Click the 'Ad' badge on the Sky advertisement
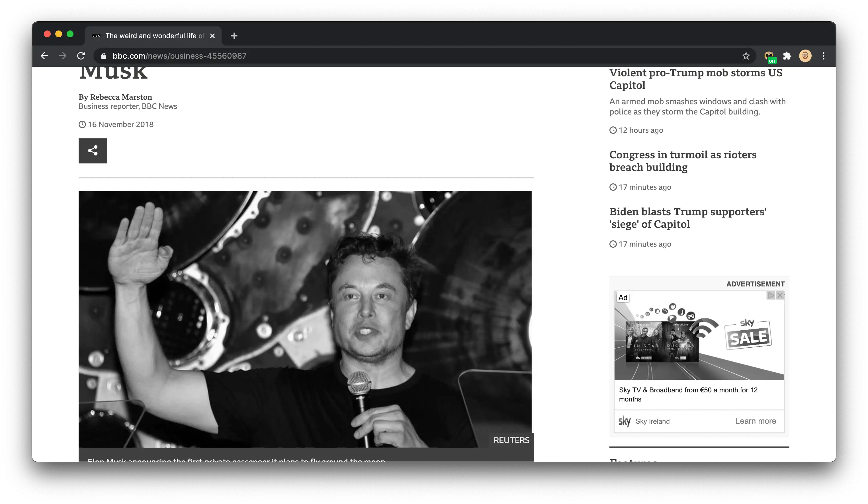The width and height of the screenshot is (868, 504). 623,297
